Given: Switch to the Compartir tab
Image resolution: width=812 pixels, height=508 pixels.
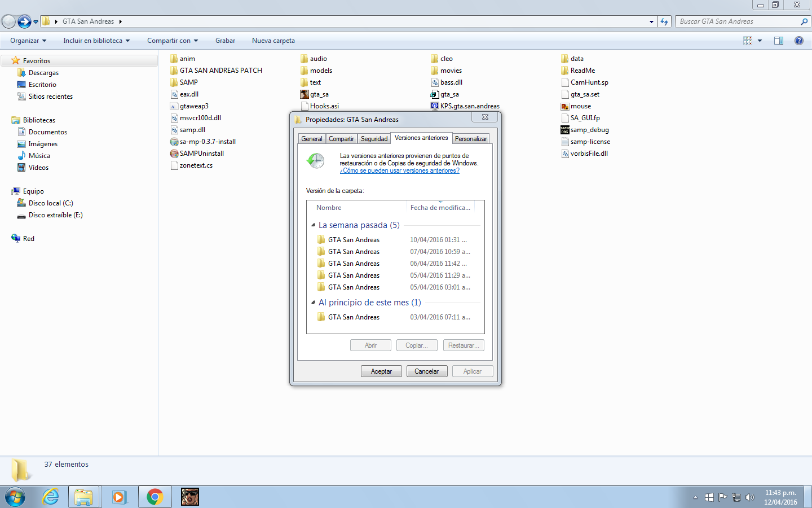Looking at the screenshot, I should tap(342, 139).
